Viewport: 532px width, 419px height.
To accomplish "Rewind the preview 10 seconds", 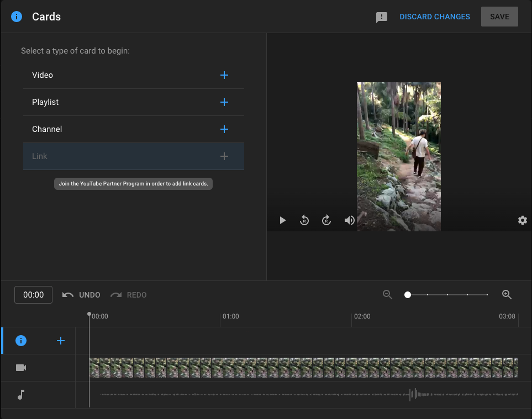I will click(304, 220).
